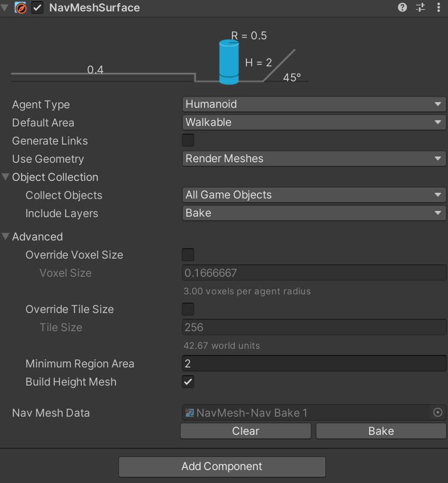Open the Agent Type dropdown

click(x=313, y=104)
